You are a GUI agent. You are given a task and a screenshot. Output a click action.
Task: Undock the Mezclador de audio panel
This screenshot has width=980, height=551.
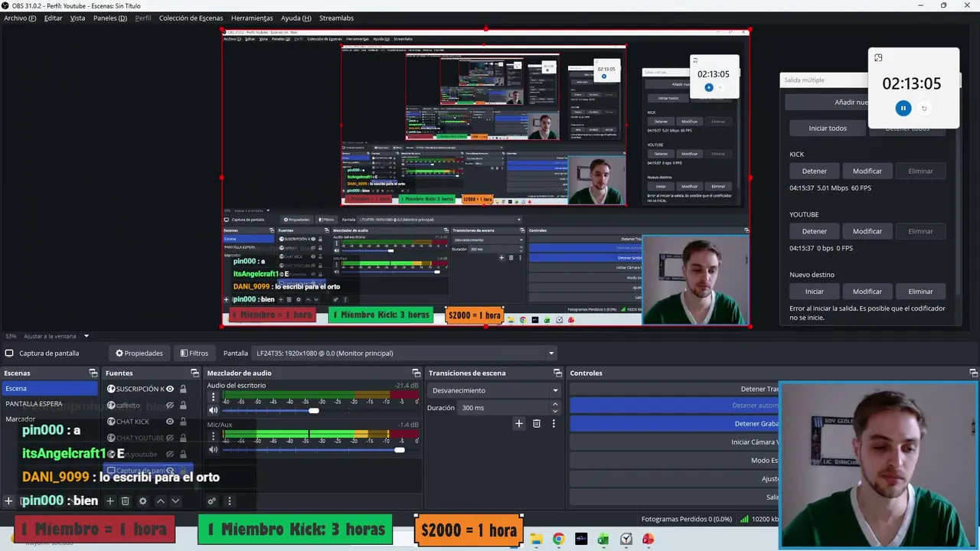tap(416, 373)
